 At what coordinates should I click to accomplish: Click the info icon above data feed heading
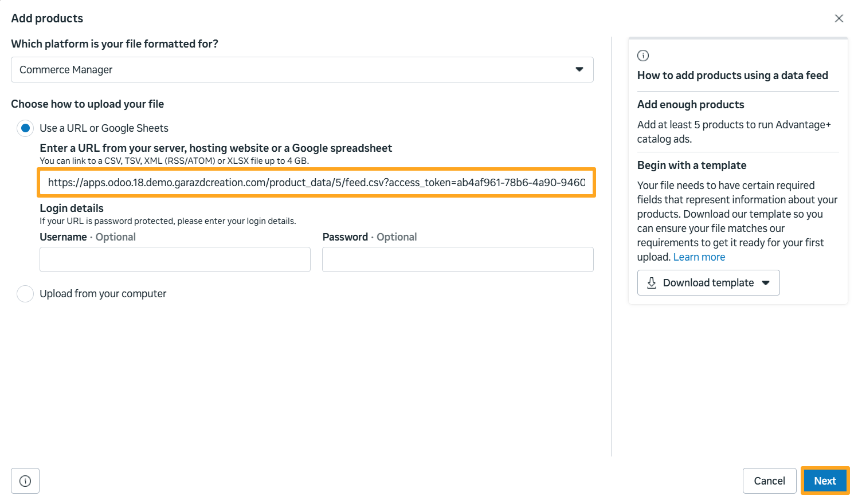tap(643, 56)
